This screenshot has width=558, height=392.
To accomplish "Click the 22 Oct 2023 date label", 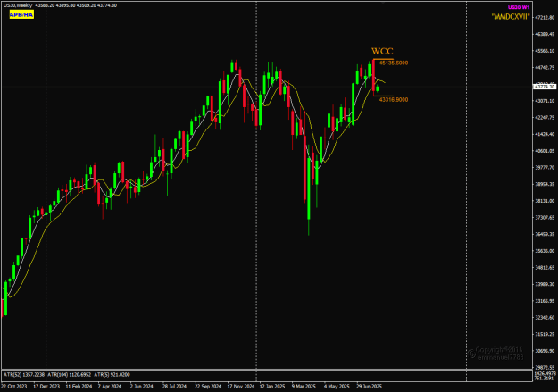I will point(14,387).
